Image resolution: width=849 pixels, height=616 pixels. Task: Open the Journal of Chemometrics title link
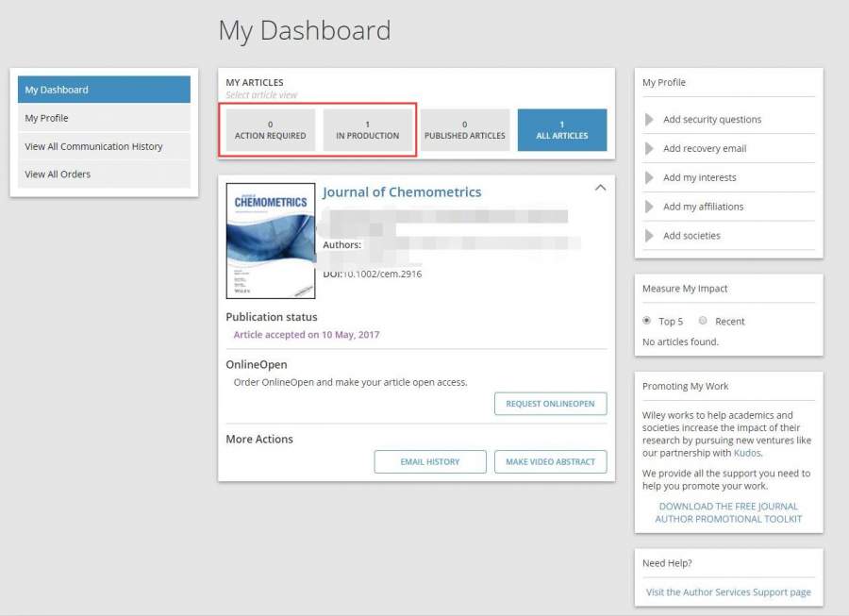[402, 192]
